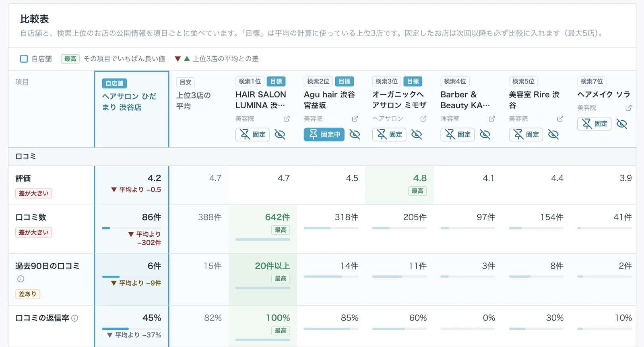Hide Agu hair 渋谷宮益坂 column
Image resolution: width=644 pixels, height=347 pixels.
[x=355, y=134]
